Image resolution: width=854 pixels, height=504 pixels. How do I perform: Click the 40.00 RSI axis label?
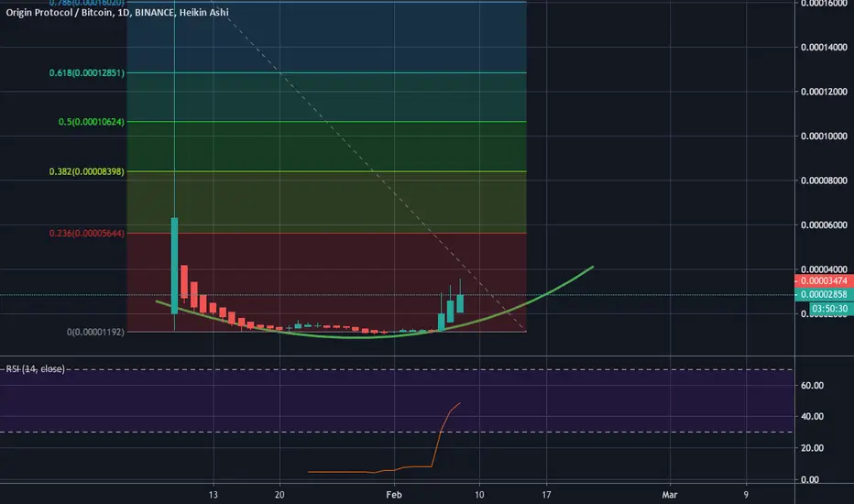coord(812,416)
